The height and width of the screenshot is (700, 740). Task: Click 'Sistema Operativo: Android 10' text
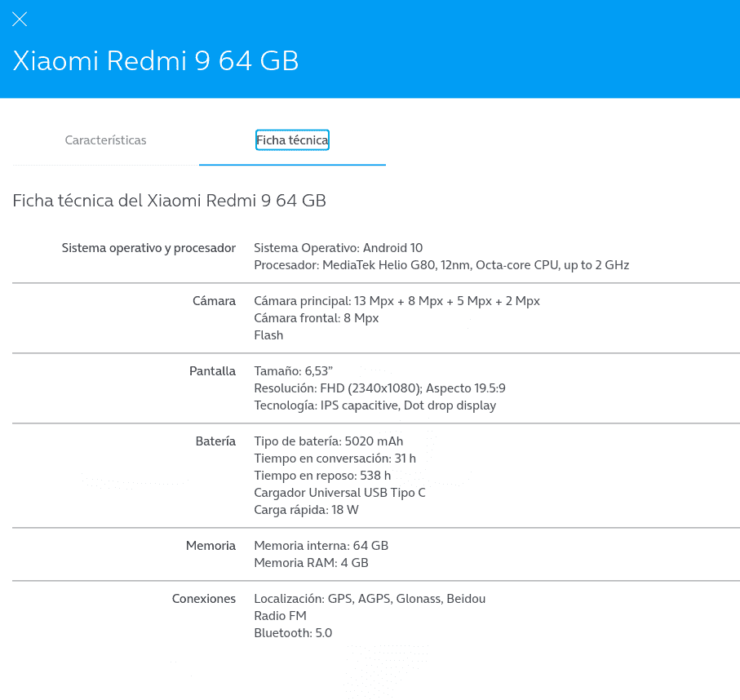pos(339,248)
